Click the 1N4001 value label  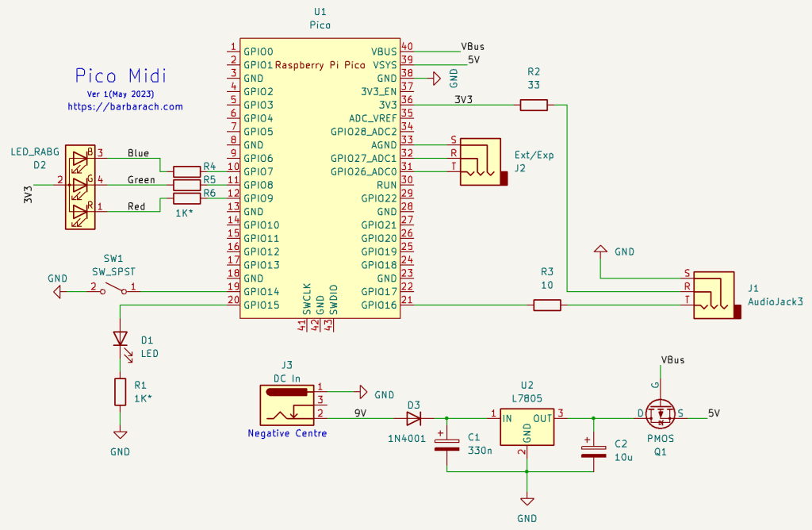coord(407,439)
